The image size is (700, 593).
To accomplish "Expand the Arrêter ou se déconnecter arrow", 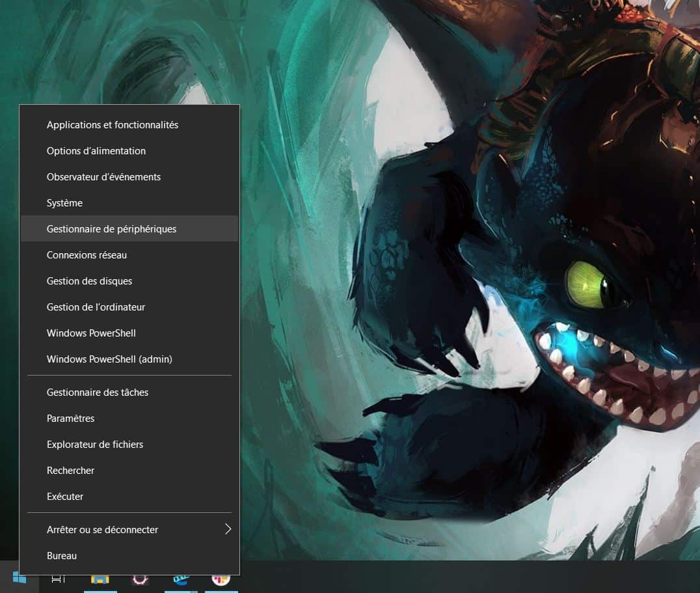I will coord(228,529).
